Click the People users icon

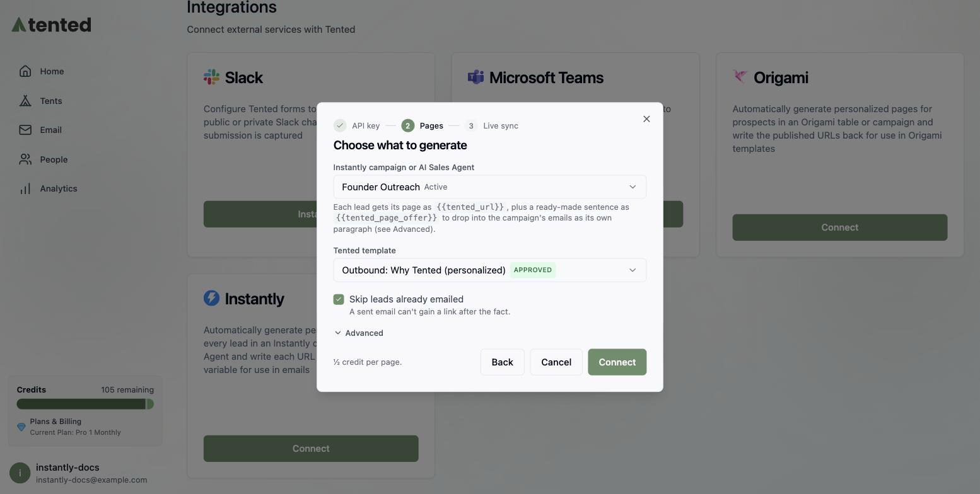click(x=25, y=159)
